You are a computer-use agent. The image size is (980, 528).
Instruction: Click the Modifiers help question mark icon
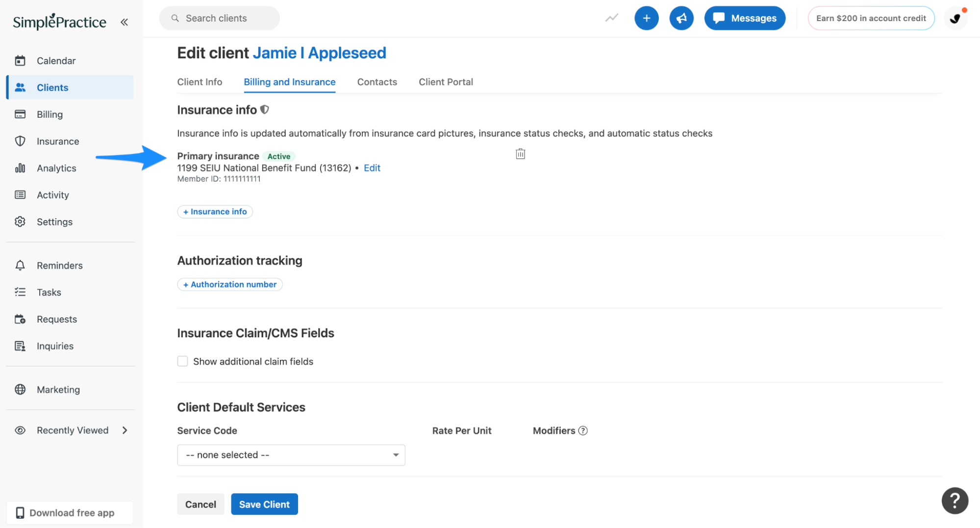pyautogui.click(x=583, y=431)
